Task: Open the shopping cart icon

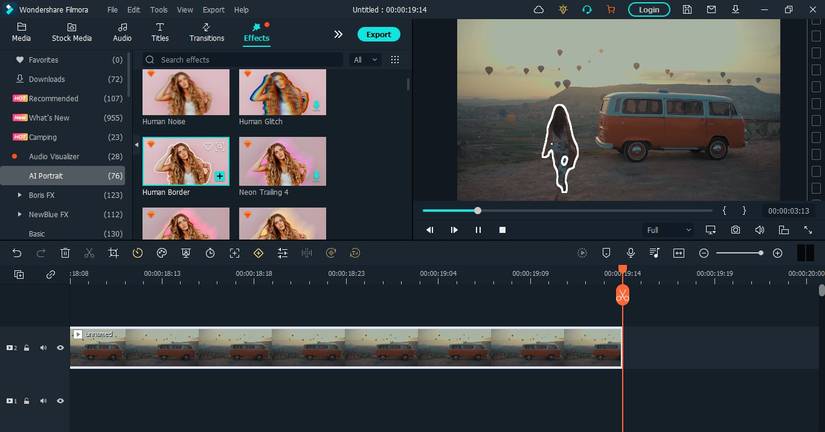Action: pos(611,9)
